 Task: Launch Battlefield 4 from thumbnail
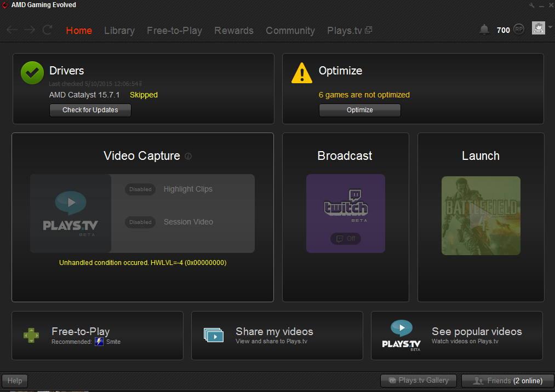[x=480, y=216]
